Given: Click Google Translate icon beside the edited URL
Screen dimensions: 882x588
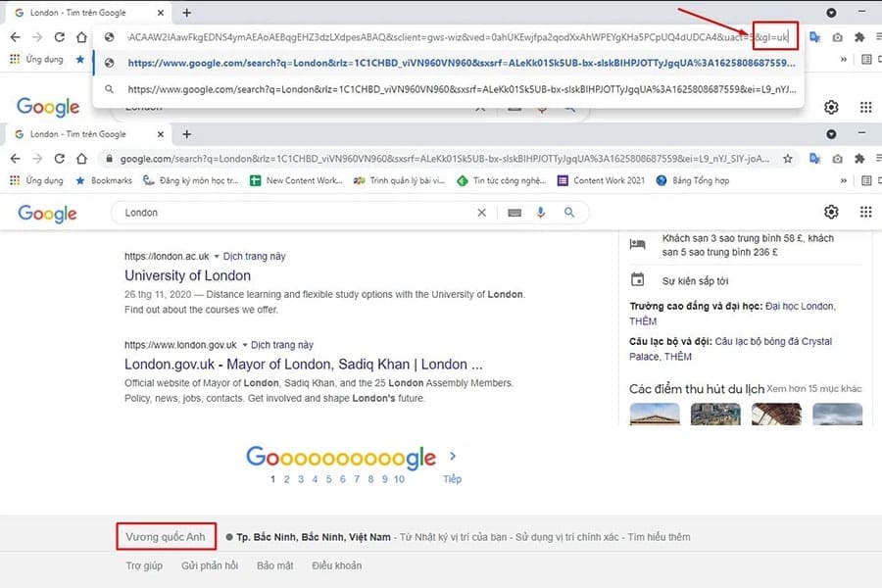Looking at the screenshot, I should [814, 37].
